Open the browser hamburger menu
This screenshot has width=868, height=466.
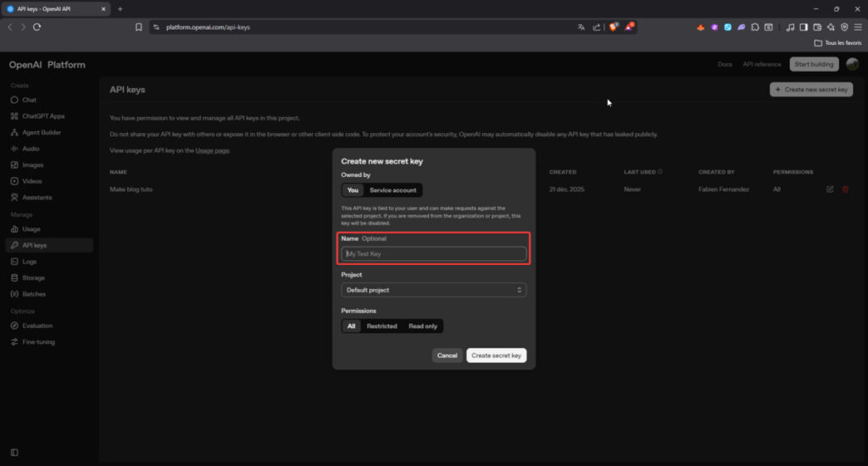click(x=858, y=27)
